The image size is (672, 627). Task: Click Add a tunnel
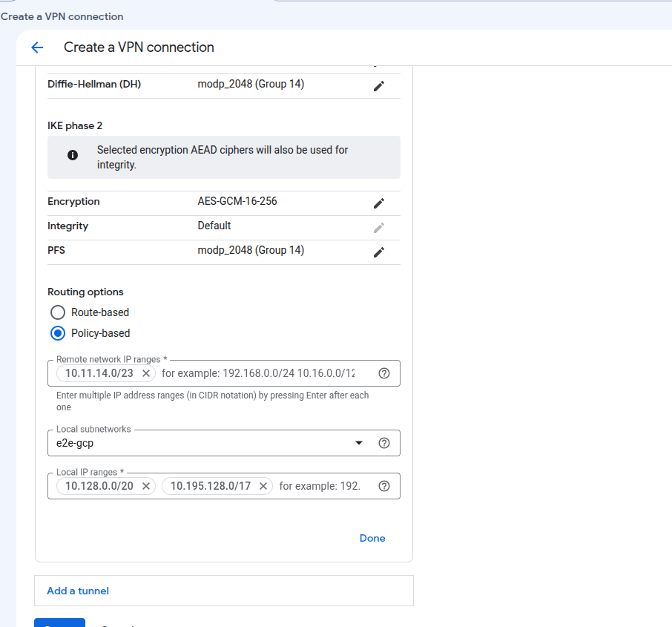78,591
